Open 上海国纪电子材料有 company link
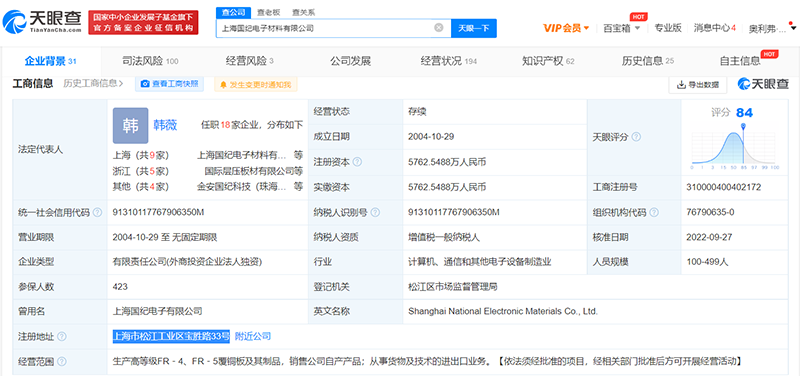 (241, 155)
